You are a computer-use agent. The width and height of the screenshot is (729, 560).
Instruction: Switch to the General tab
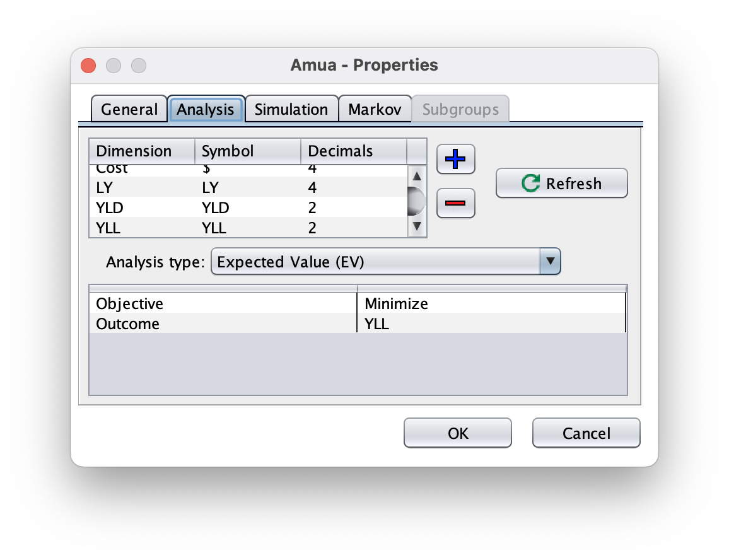[129, 109]
